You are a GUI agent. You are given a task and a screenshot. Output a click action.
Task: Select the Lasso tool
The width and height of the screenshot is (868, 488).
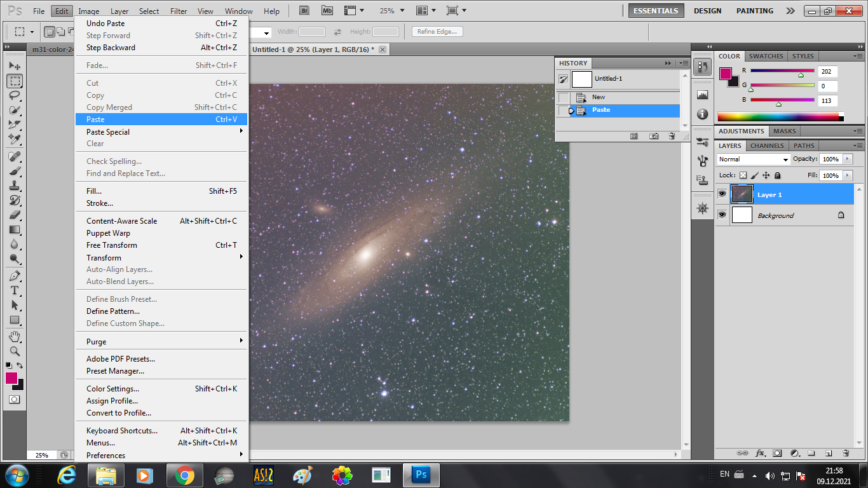pyautogui.click(x=15, y=95)
